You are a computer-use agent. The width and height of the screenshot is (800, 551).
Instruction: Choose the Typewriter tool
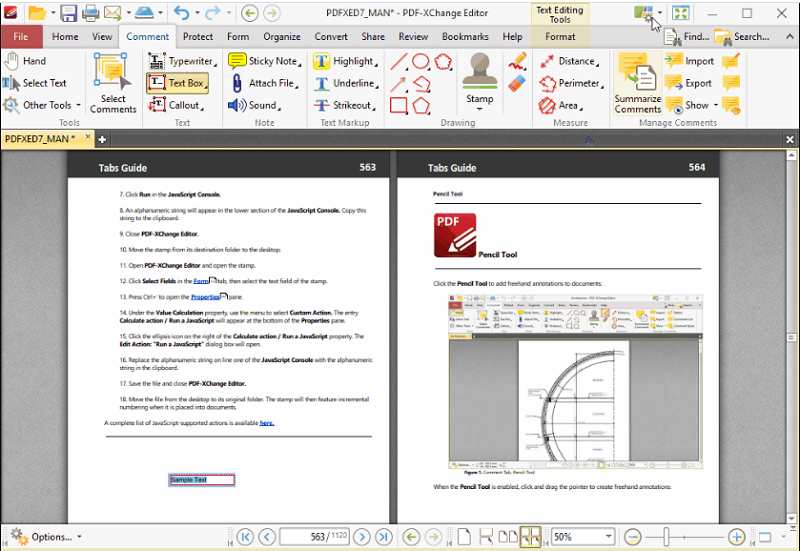[x=183, y=61]
